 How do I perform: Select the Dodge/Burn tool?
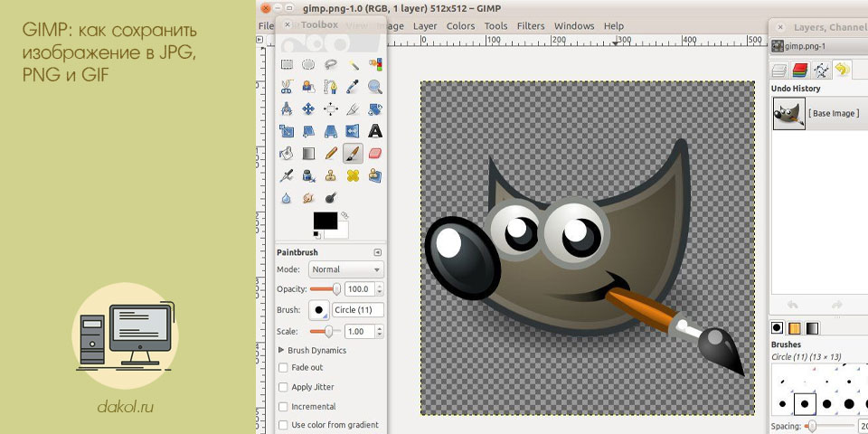coord(331,198)
